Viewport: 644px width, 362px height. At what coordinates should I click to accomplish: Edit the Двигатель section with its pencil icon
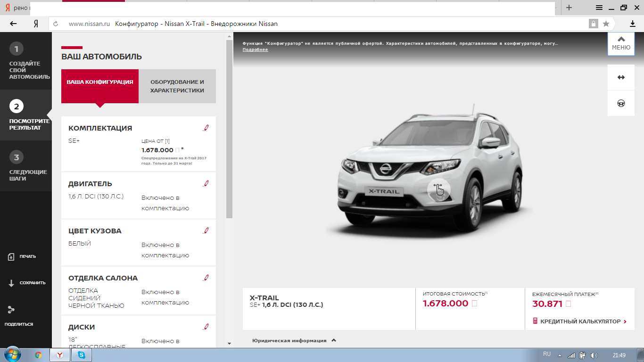click(x=206, y=183)
